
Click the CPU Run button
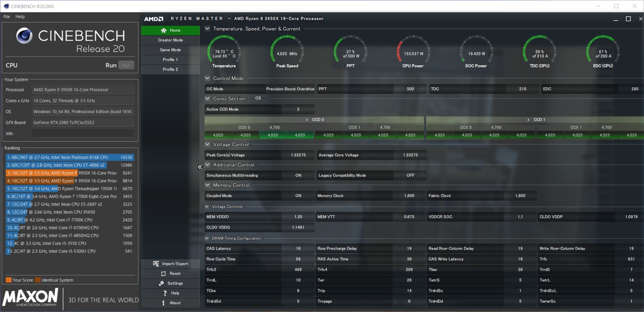tap(126, 65)
